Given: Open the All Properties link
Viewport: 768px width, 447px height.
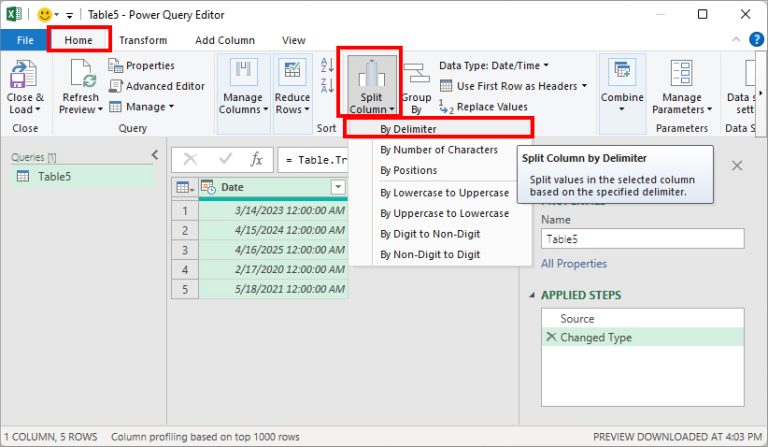Looking at the screenshot, I should (574, 264).
